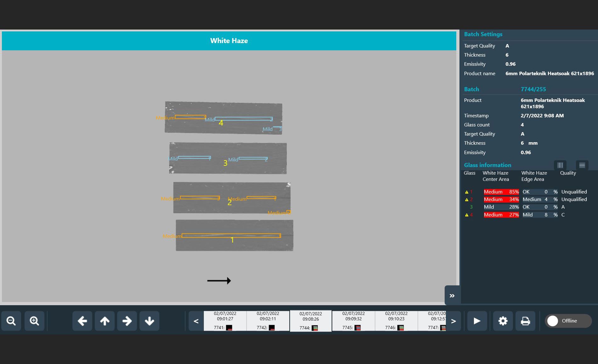This screenshot has height=364, width=598.
Task: Click the White Haze Edge Area column header
Action: coord(534,176)
